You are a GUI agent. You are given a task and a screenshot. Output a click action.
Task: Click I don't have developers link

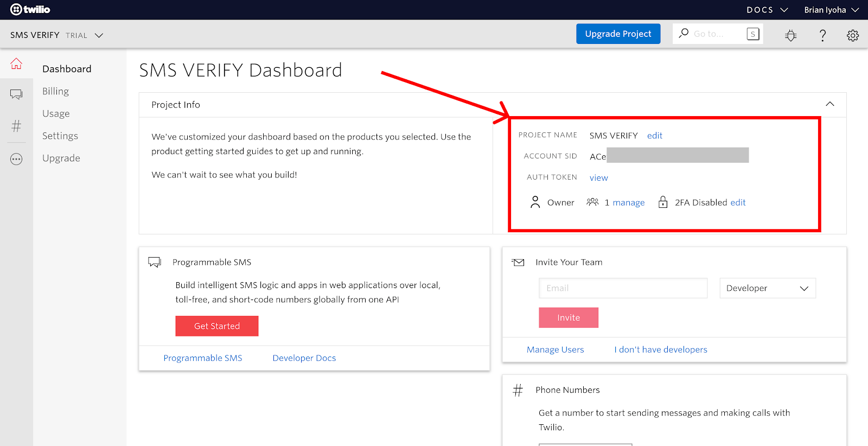661,349
